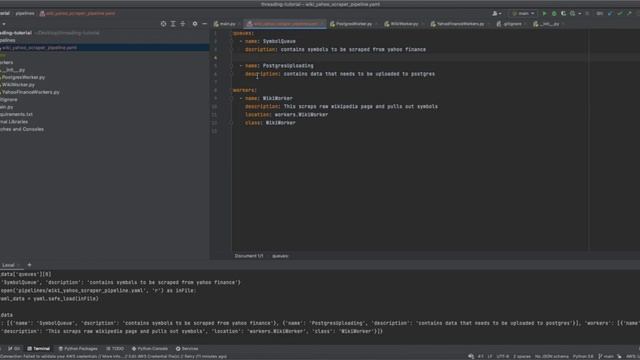
Task: Click on 'location: workers.WikiWorker' line
Action: click(287, 115)
